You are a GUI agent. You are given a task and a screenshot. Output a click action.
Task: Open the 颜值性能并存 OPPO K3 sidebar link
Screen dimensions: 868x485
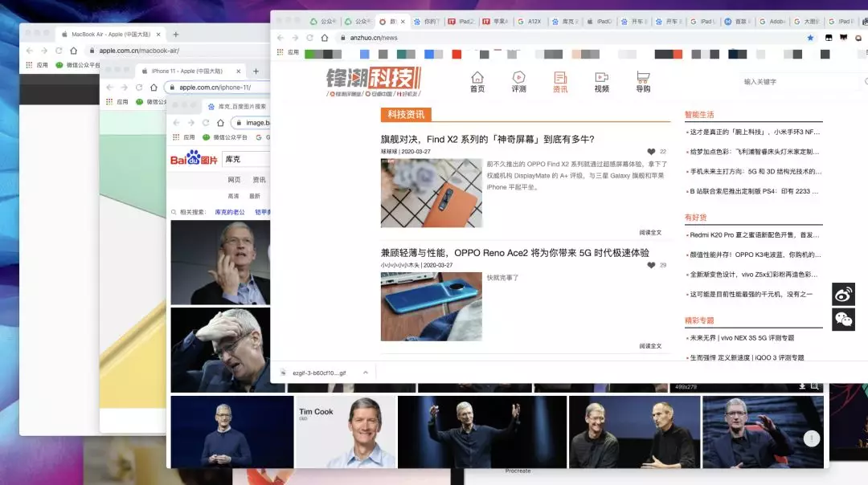click(755, 255)
